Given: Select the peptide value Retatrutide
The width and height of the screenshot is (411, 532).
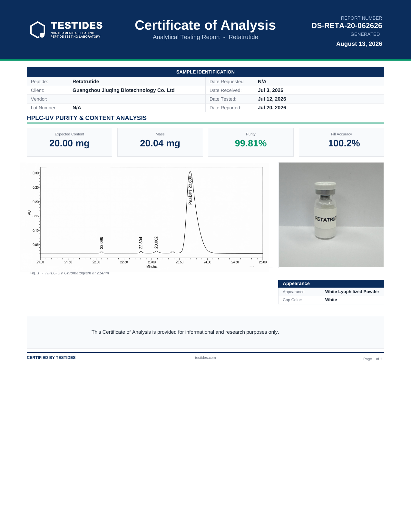Looking at the screenshot, I should pos(86,82).
